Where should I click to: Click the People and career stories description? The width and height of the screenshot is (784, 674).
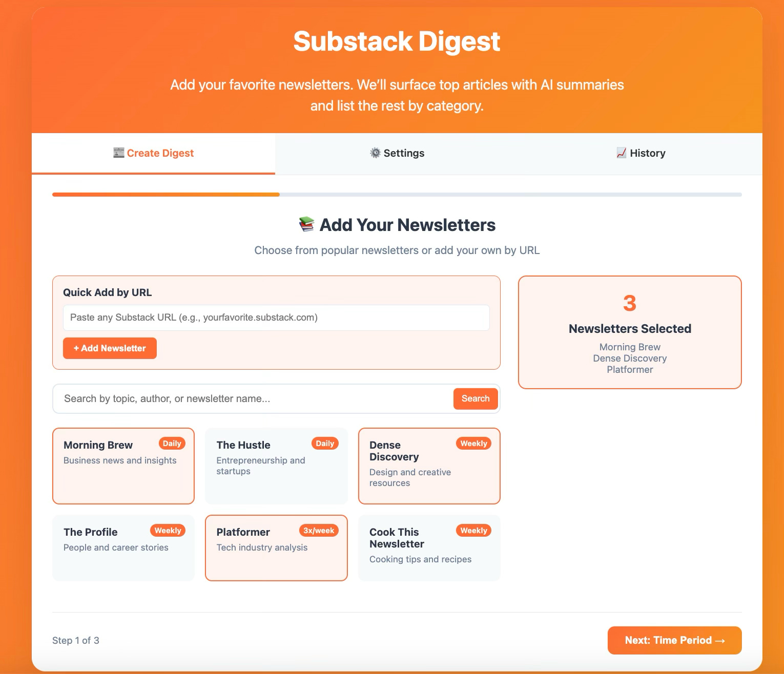coord(116,547)
